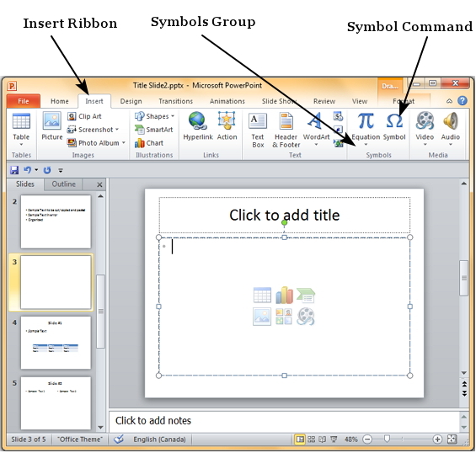
Task: Click the 48% zoom level button
Action: pos(351,439)
